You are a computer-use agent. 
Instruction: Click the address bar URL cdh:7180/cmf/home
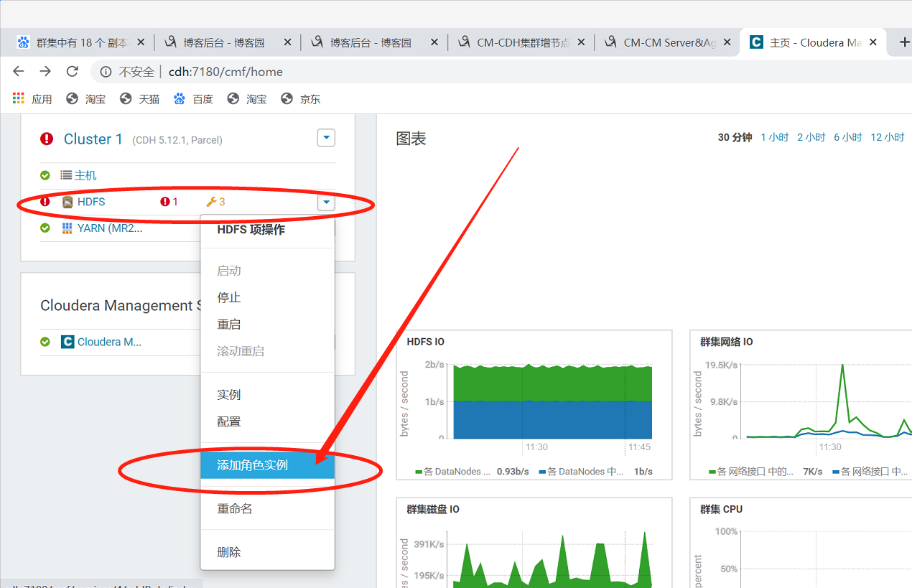pos(225,72)
